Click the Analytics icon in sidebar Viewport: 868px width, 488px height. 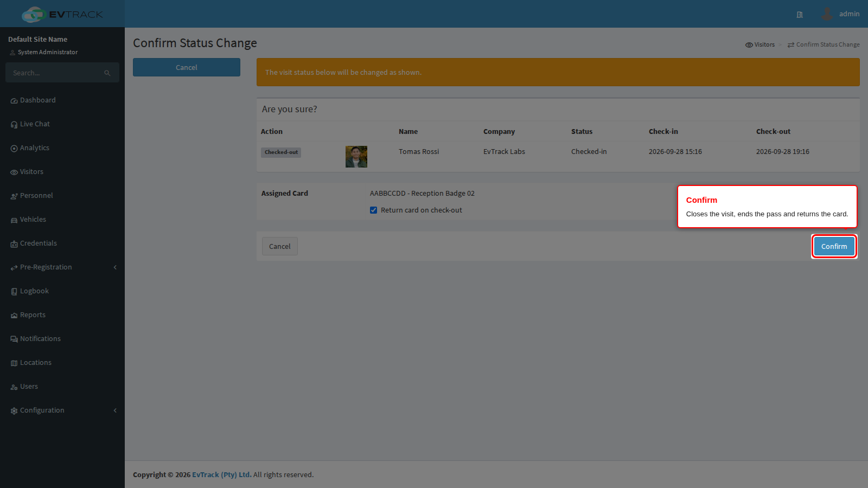(14, 149)
